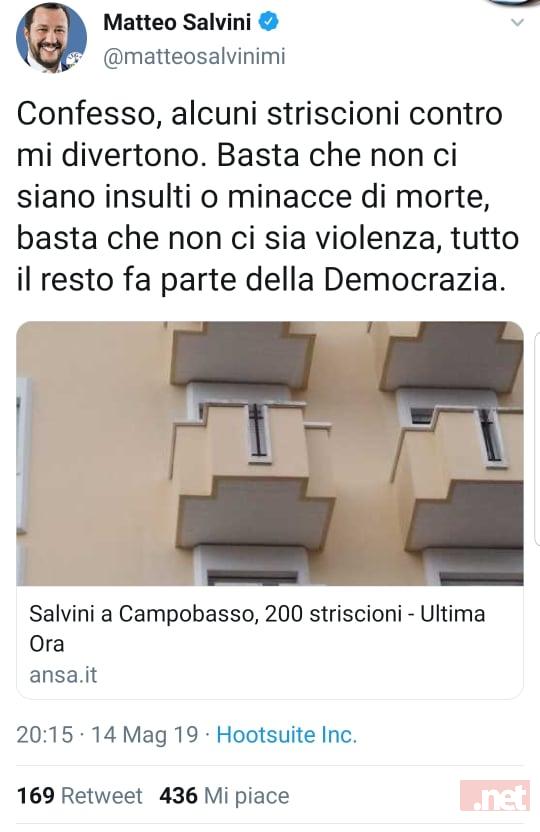
Task: Open the Hootsuite Inc. source link
Action: [x=286, y=735]
